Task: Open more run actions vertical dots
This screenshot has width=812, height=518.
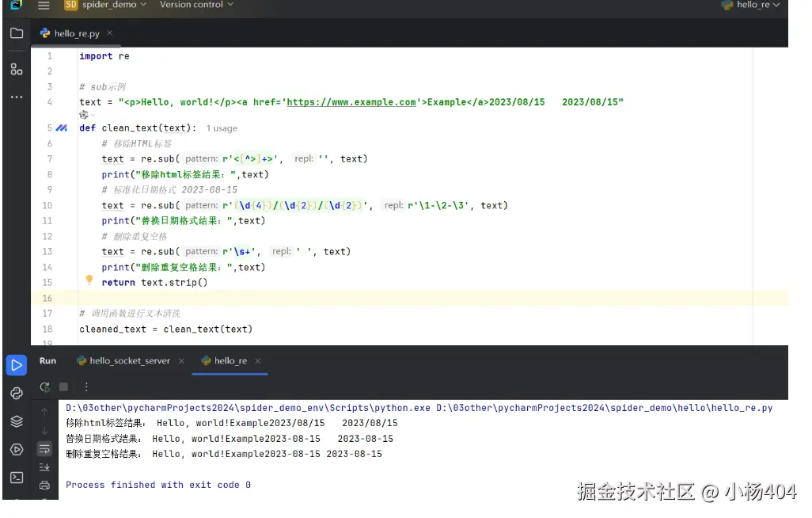Action: [x=86, y=387]
